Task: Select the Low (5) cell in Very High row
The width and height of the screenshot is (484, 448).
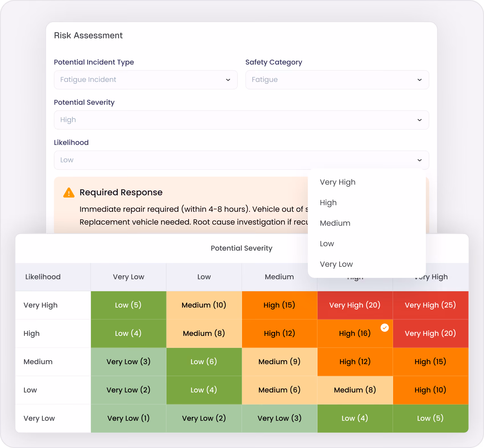Action: (128, 305)
